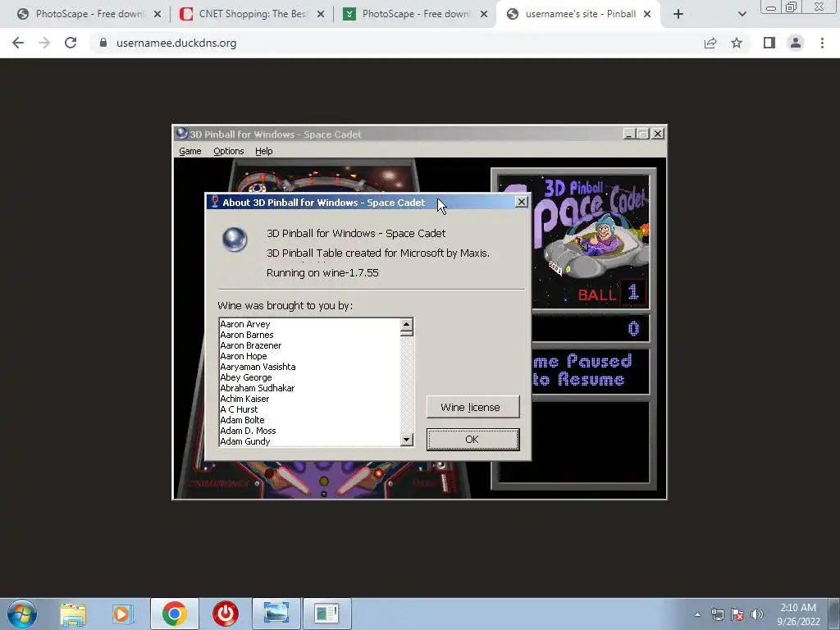Toggle Chrome side panel
The width and height of the screenshot is (840, 630).
(769, 43)
